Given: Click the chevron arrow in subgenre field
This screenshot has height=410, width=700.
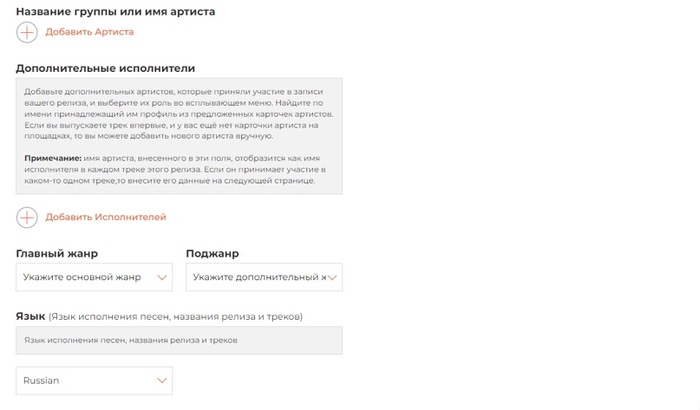Looking at the screenshot, I should point(333,277).
